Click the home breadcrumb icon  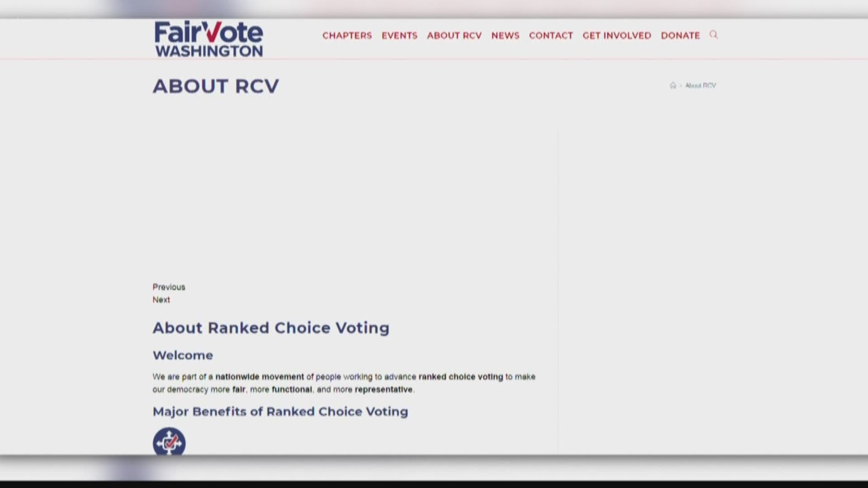(672, 85)
